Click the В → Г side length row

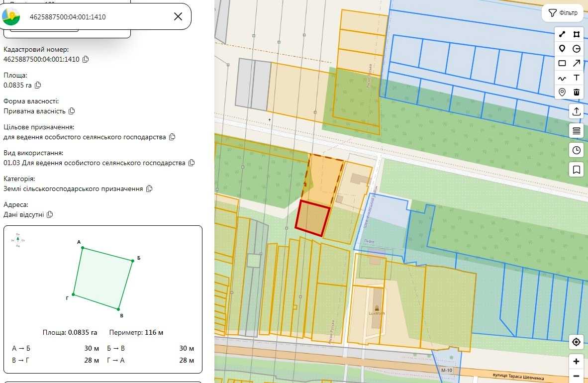(56, 361)
